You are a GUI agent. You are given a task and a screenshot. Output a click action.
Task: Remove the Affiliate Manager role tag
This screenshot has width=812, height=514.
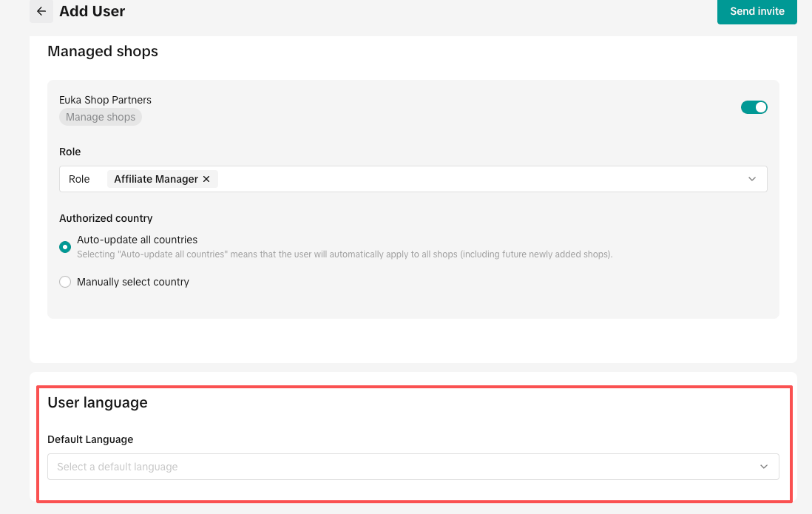pyautogui.click(x=206, y=179)
